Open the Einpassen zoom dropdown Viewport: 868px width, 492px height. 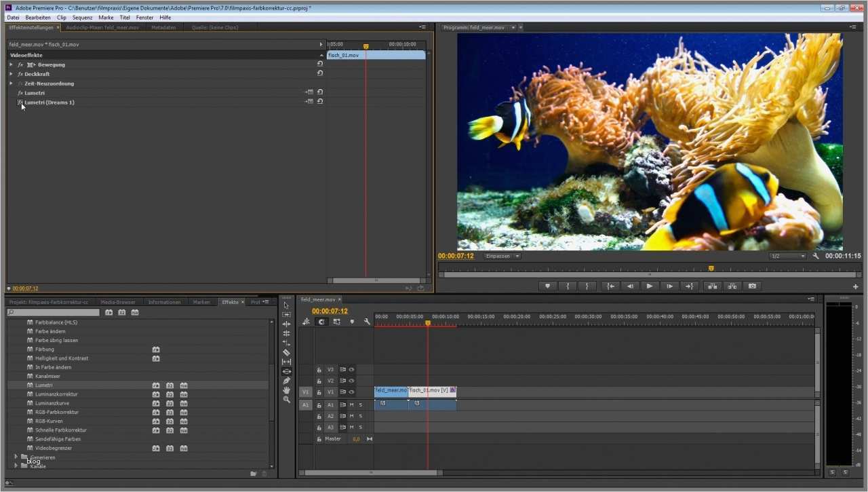(502, 256)
